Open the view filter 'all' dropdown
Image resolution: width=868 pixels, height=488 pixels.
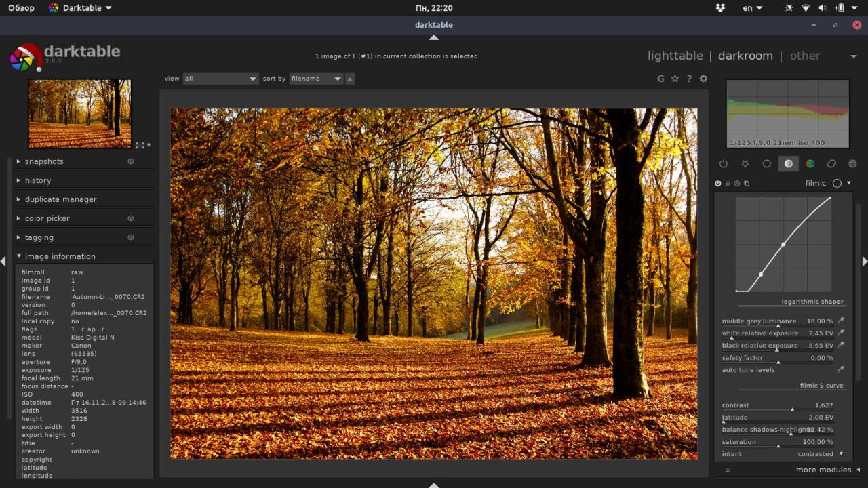click(220, 79)
